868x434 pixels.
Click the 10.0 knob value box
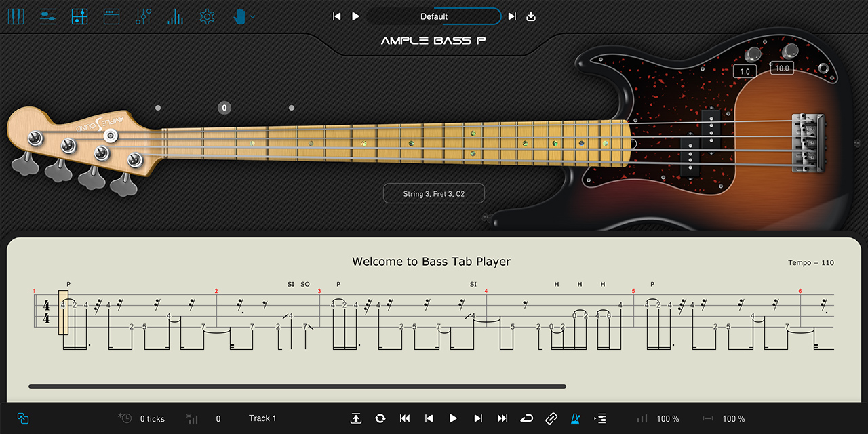pyautogui.click(x=782, y=68)
